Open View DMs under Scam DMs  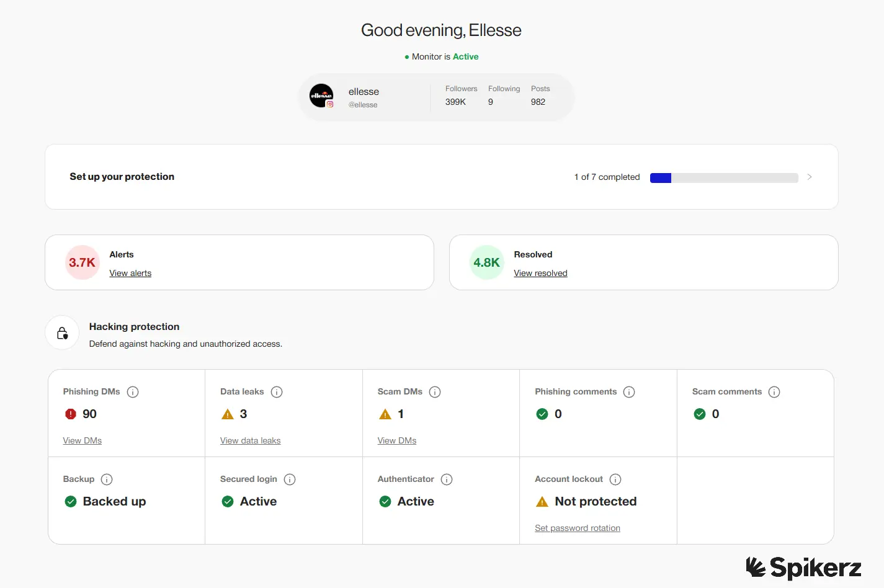click(x=397, y=440)
